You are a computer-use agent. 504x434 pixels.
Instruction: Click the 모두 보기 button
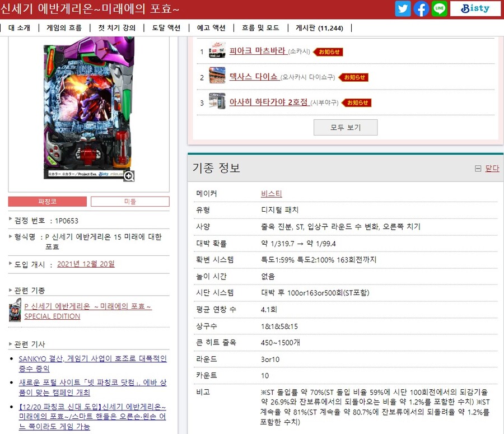pos(346,128)
